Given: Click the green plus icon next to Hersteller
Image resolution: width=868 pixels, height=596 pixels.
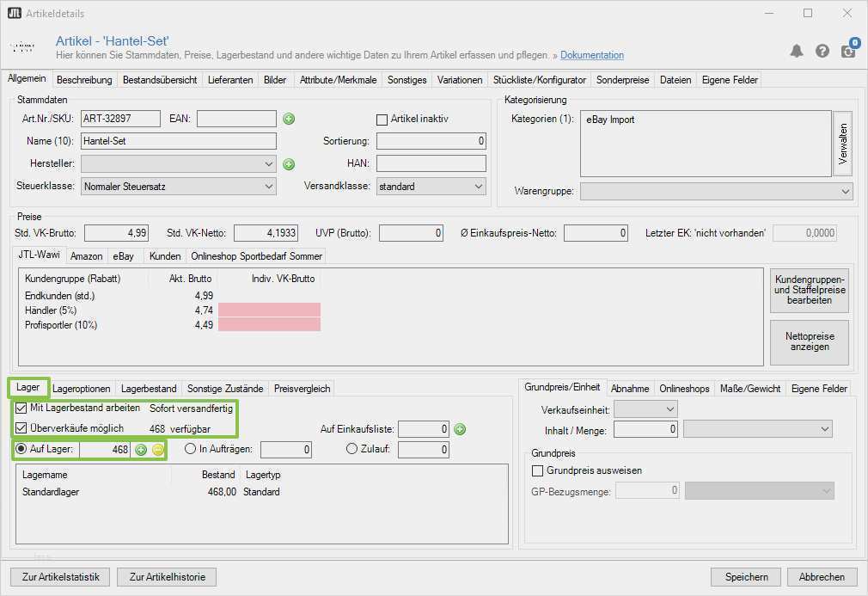Looking at the screenshot, I should pyautogui.click(x=289, y=164).
